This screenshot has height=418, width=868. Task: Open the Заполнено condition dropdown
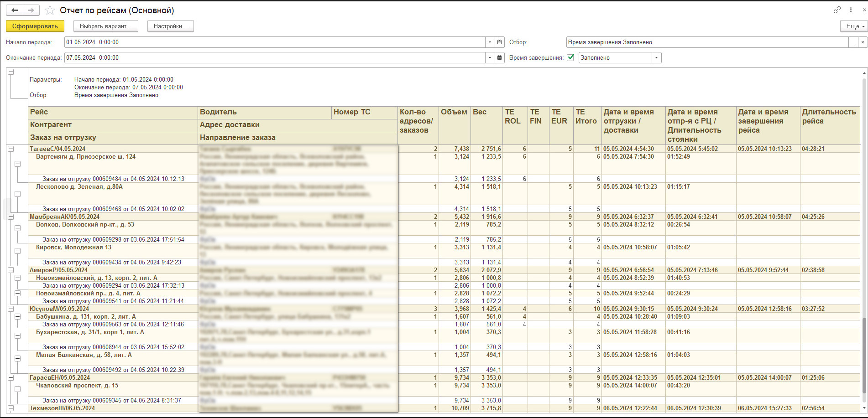click(x=656, y=57)
